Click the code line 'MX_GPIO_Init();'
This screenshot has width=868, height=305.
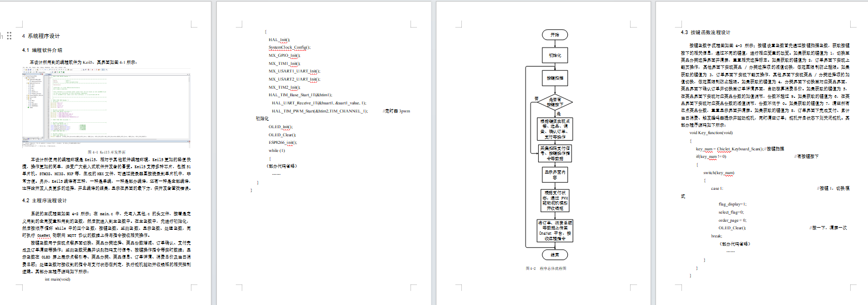284,55
